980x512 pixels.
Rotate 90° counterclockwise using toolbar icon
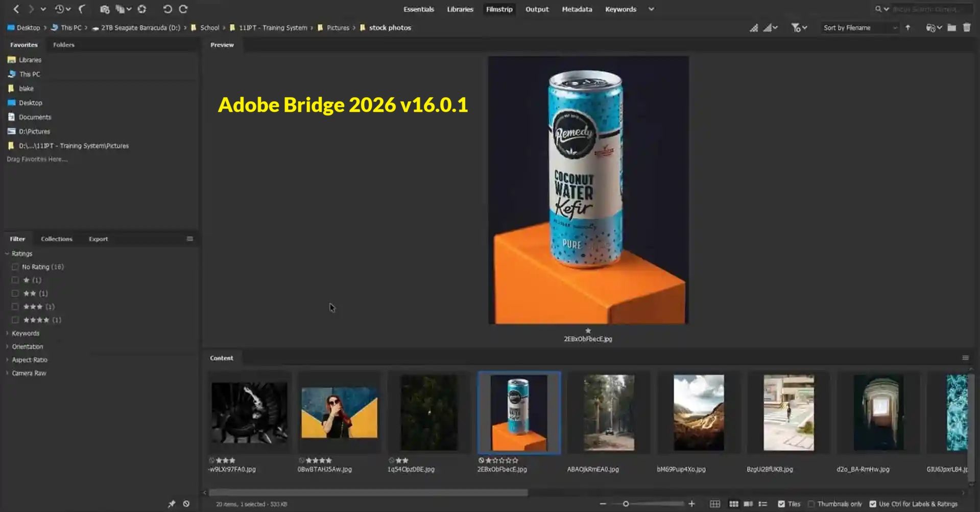pos(167,9)
